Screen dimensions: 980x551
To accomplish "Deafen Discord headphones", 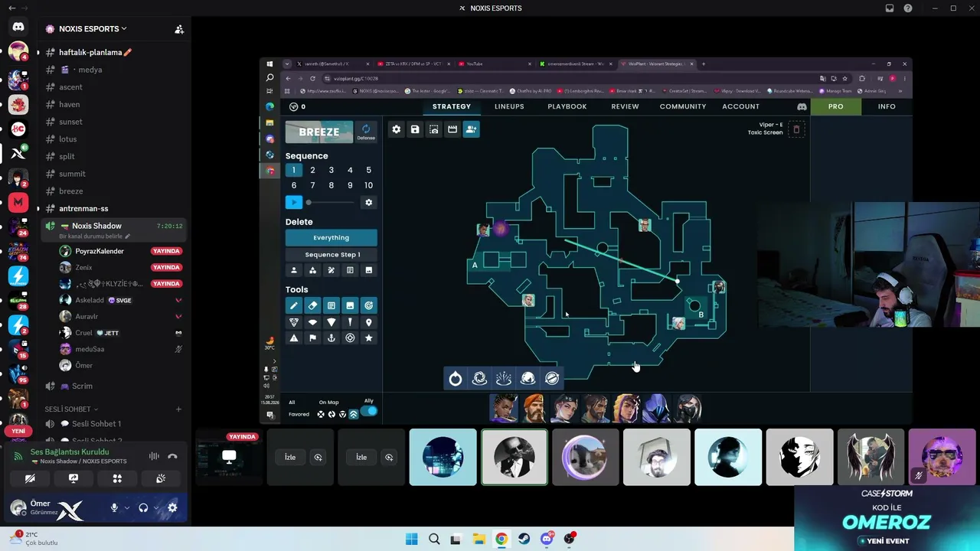I will [143, 507].
